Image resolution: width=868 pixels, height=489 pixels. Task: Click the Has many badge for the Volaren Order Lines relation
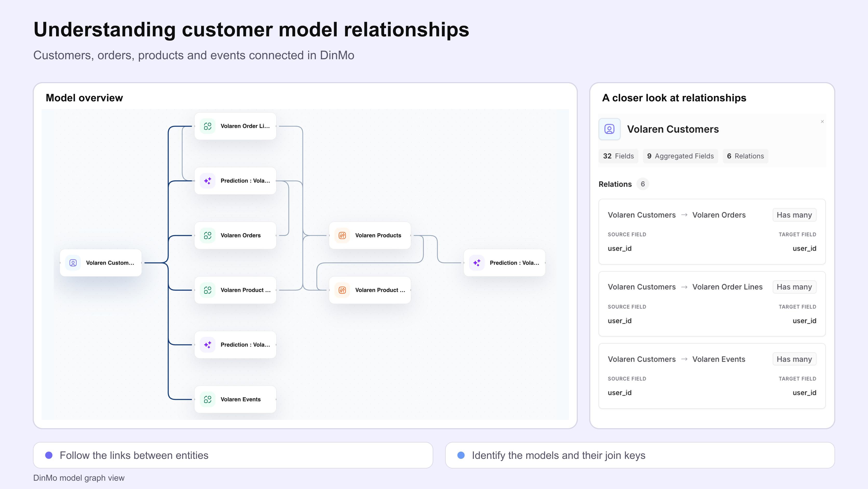pos(794,287)
